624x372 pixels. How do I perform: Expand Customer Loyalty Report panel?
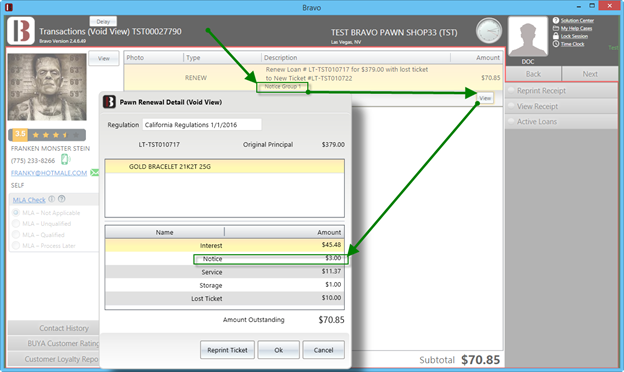point(53,359)
